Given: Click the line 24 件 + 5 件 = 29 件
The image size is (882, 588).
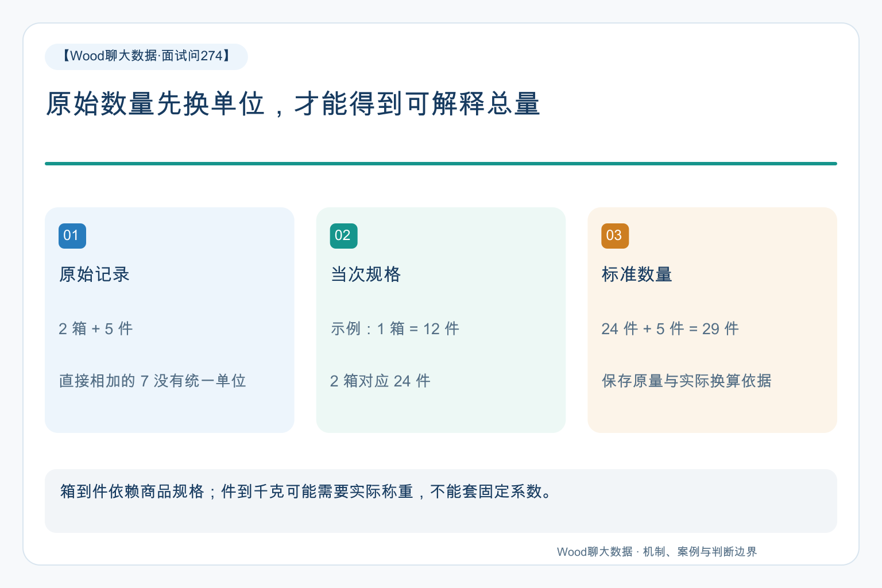Looking at the screenshot, I should coord(670,328).
